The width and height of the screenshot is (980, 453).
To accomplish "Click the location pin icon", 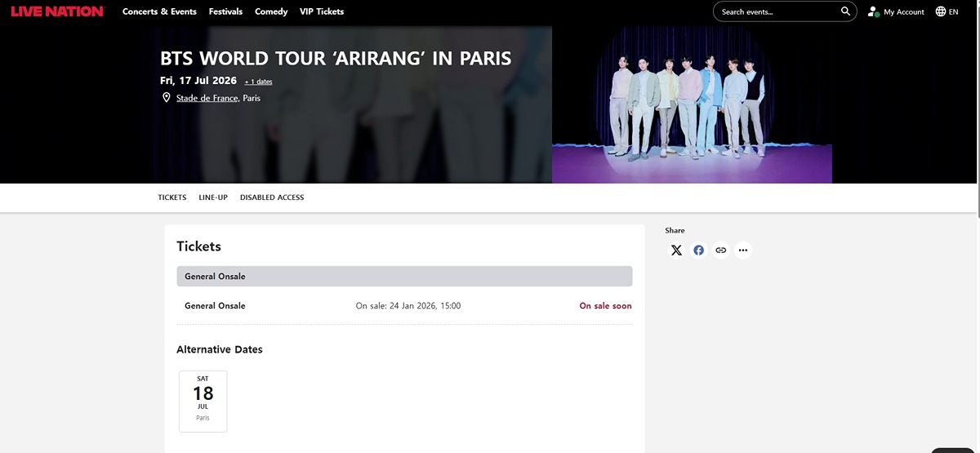I will point(167,98).
